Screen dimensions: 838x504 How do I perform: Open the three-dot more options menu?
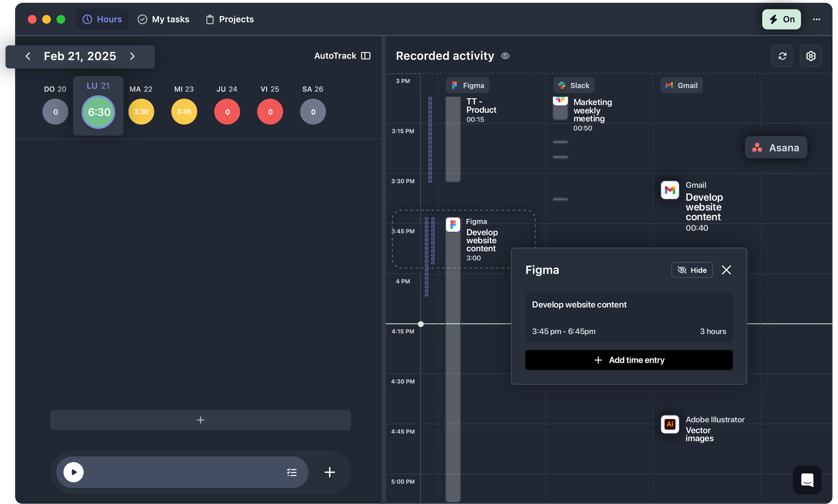[816, 19]
